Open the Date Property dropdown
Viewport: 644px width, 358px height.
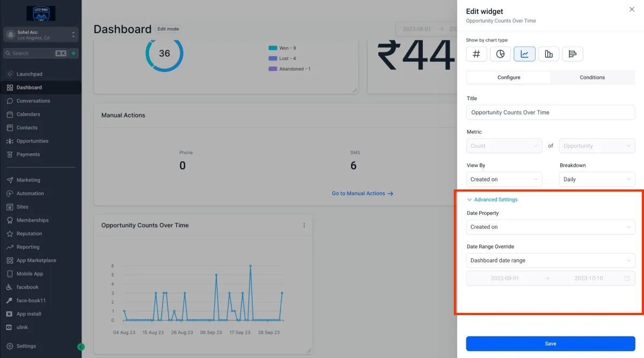coord(551,227)
